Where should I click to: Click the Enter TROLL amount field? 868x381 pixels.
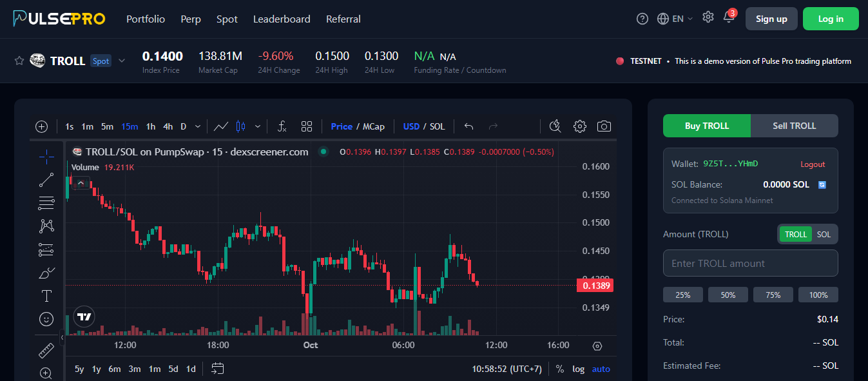click(750, 263)
